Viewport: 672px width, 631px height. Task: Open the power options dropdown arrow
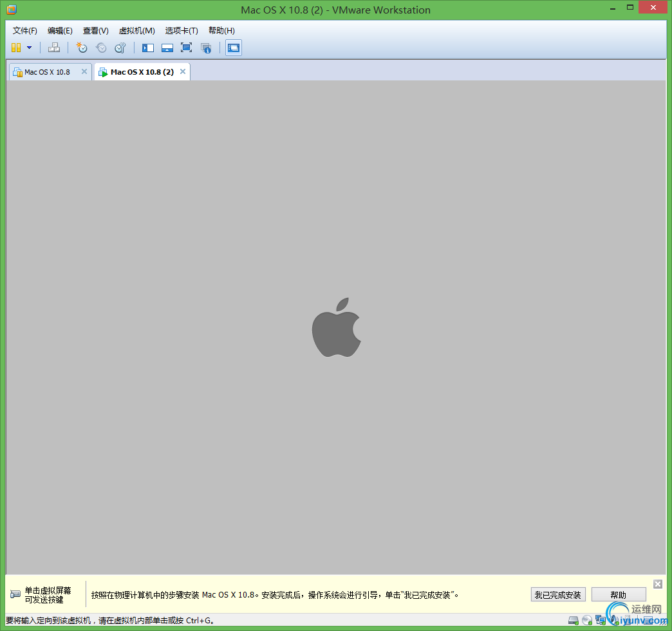(x=29, y=48)
